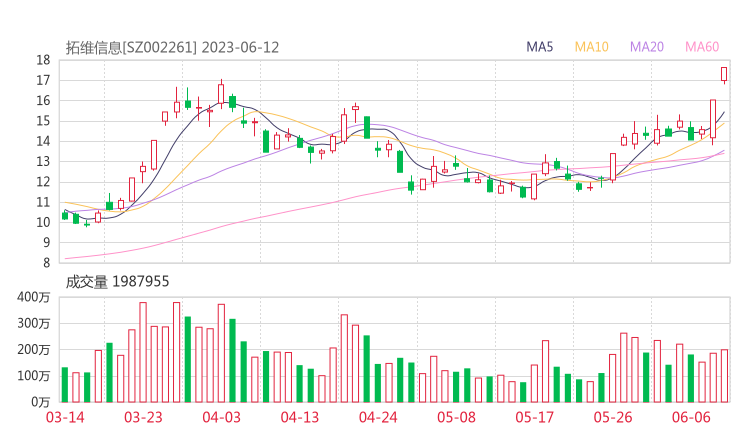Click the 05-17 date axis label

click(535, 417)
